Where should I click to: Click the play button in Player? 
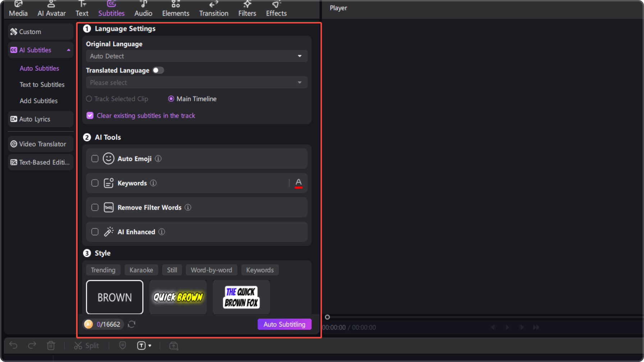click(507, 327)
